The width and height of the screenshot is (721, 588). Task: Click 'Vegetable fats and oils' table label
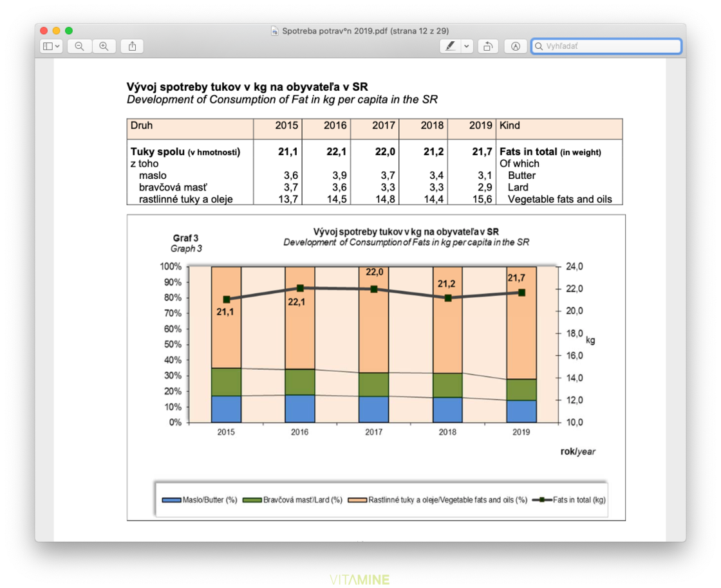click(559, 199)
